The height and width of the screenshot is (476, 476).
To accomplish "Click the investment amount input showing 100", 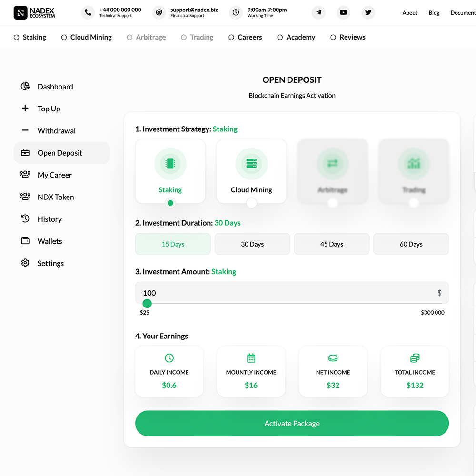I will [292, 293].
